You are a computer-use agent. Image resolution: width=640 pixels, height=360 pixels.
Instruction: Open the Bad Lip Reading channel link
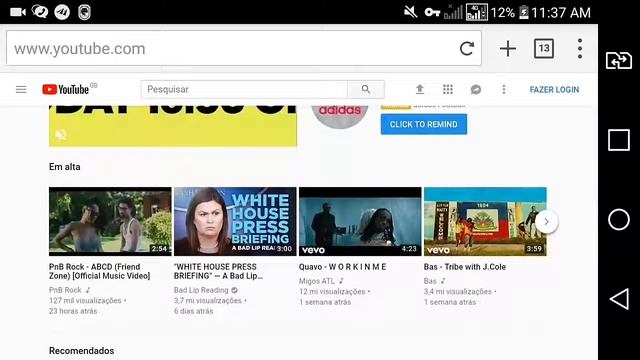[201, 290]
